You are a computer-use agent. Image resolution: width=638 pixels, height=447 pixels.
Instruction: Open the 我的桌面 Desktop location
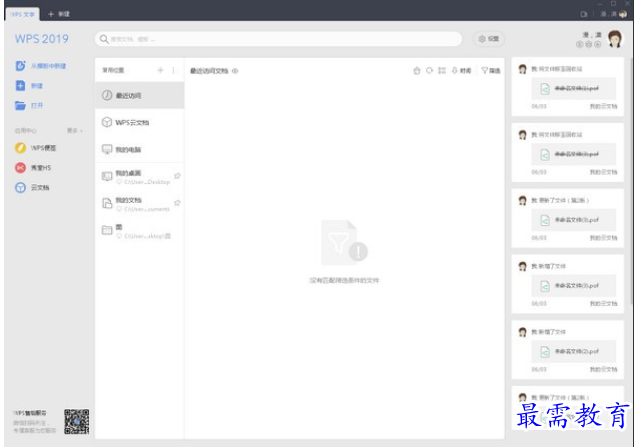pos(140,177)
